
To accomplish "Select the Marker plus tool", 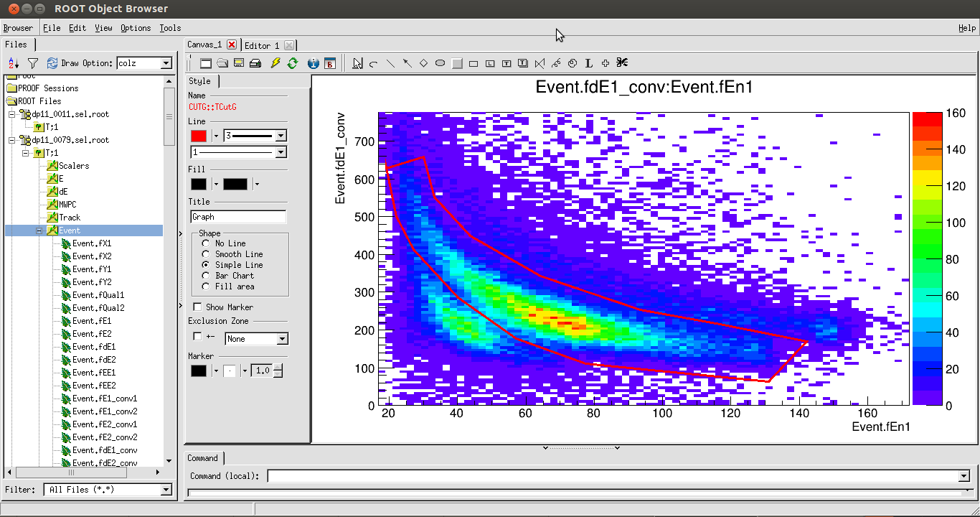I will [x=606, y=63].
